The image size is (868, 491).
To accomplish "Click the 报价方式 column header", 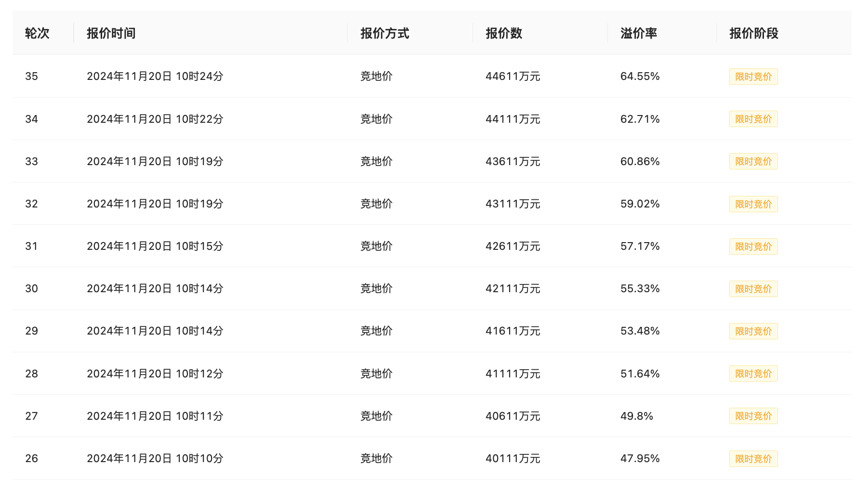I will point(385,33).
